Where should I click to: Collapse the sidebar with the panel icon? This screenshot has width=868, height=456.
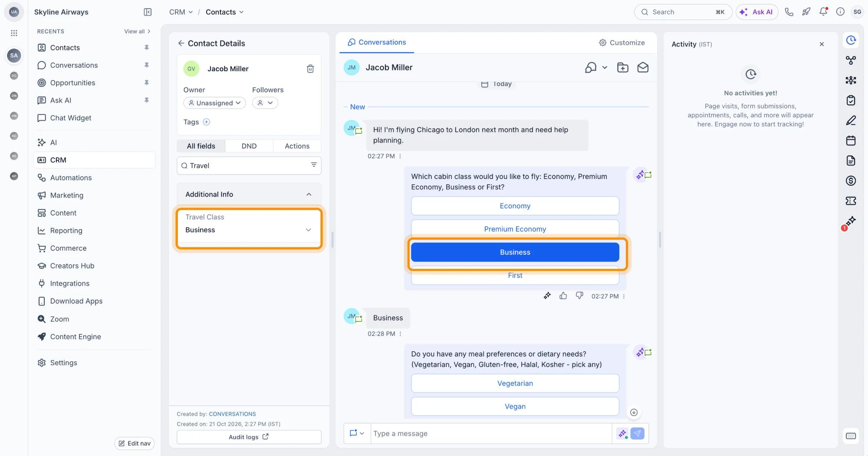[x=148, y=12]
